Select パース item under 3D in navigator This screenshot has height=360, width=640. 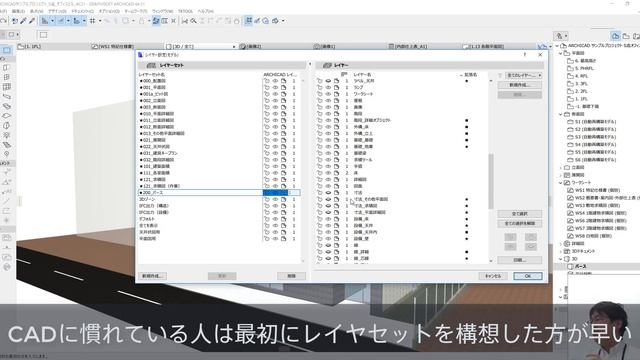pyautogui.click(x=580, y=266)
